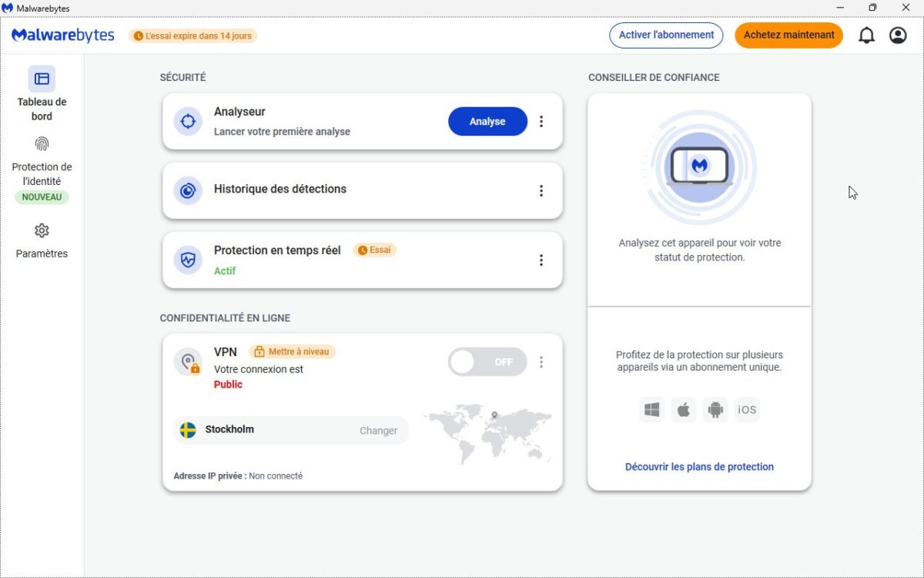Click the Malwarebytes logo in the header
924x578 pixels.
point(63,35)
